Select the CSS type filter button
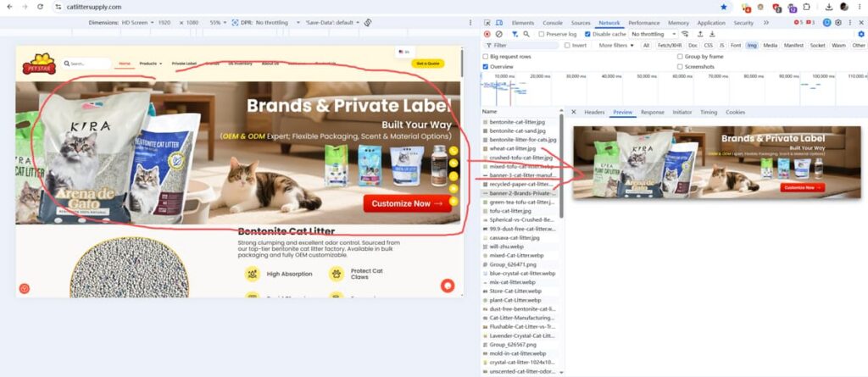Screen dimensions: 868x377 tap(708, 46)
